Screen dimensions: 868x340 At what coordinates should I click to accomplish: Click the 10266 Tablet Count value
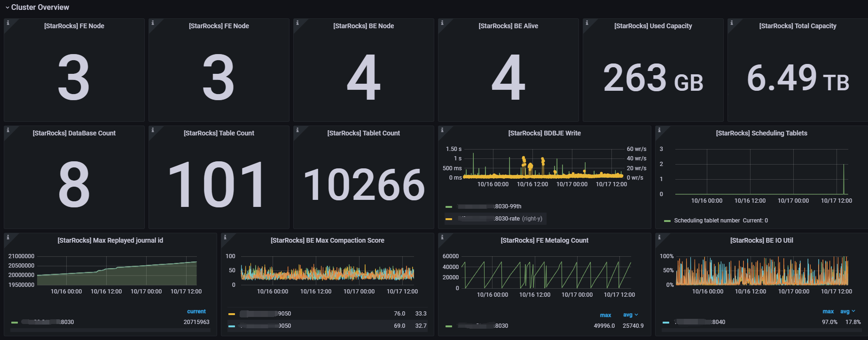click(x=363, y=185)
